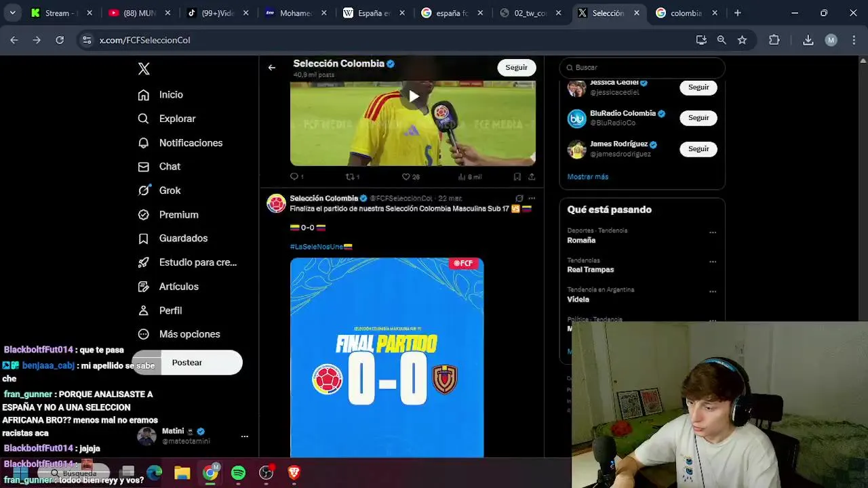The height and width of the screenshot is (488, 868).
Task: Open the Explorar search icon in sidebar
Action: (x=144, y=119)
